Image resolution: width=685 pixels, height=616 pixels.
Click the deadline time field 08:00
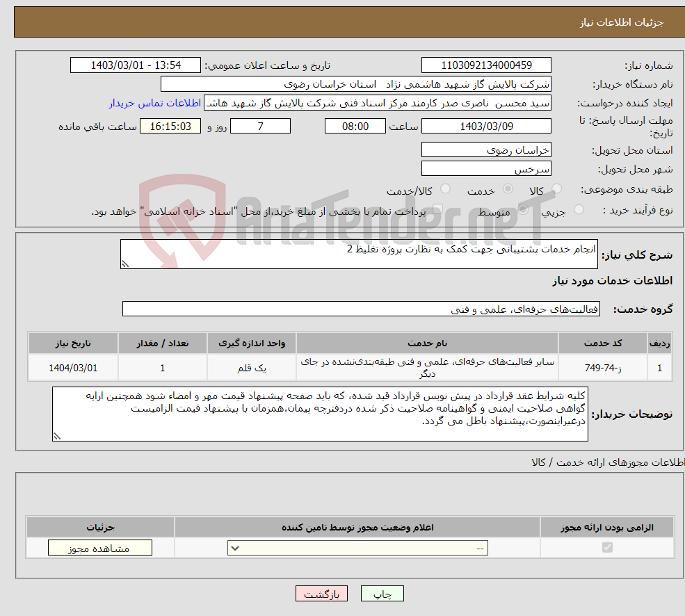coord(355,127)
